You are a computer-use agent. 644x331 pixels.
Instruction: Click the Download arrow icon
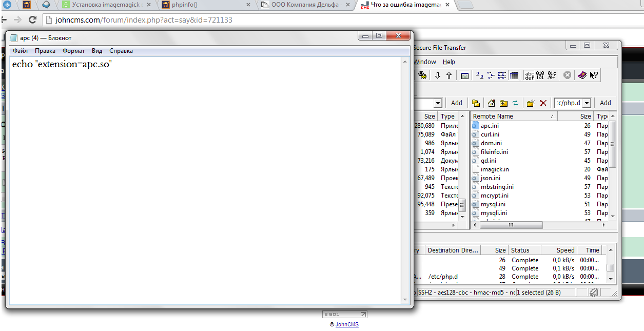coord(438,75)
